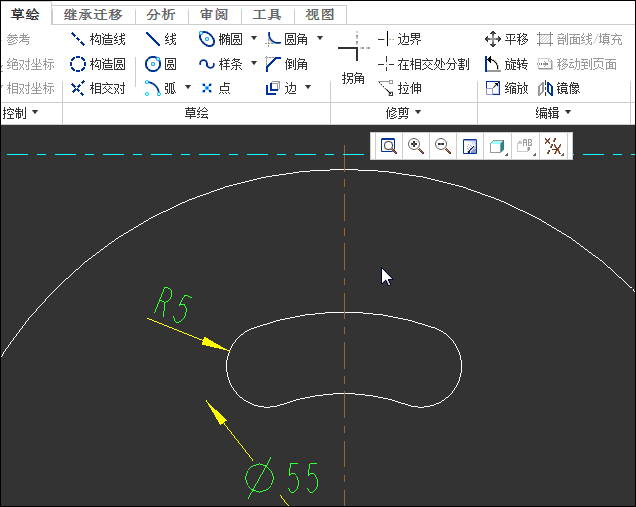This screenshot has height=507, width=636.
Task: Switch to the 分析 tab
Action: click(x=160, y=14)
